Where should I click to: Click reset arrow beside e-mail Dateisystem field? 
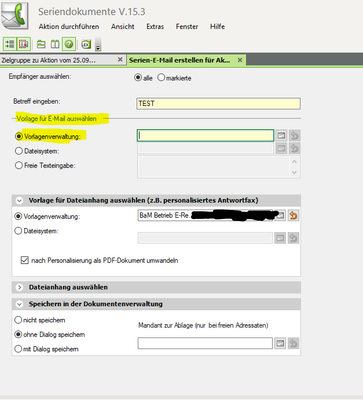pos(294,148)
